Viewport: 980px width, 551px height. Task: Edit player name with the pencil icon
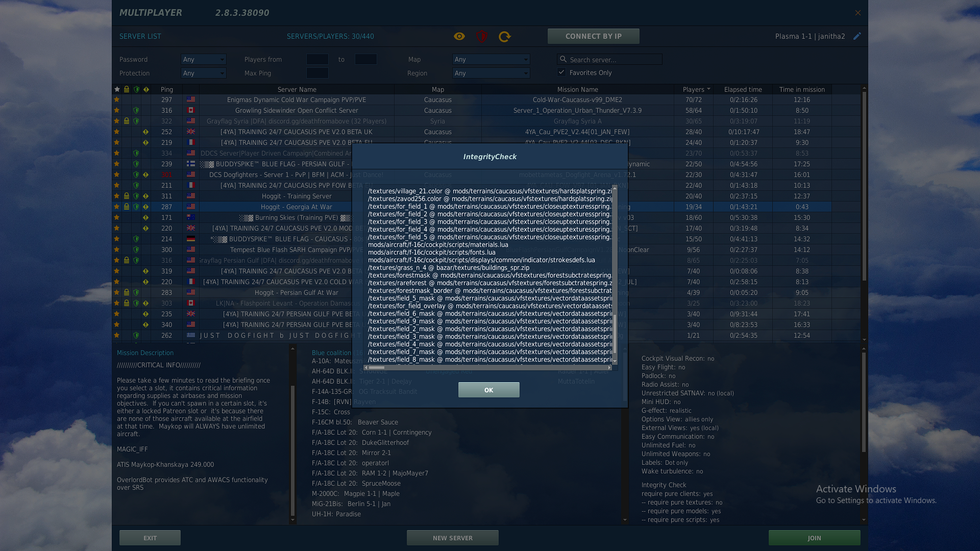click(x=857, y=36)
